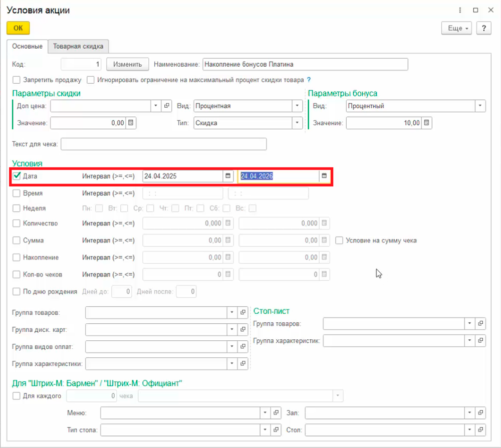
Task: Open the Еще menu
Action: coord(456,29)
